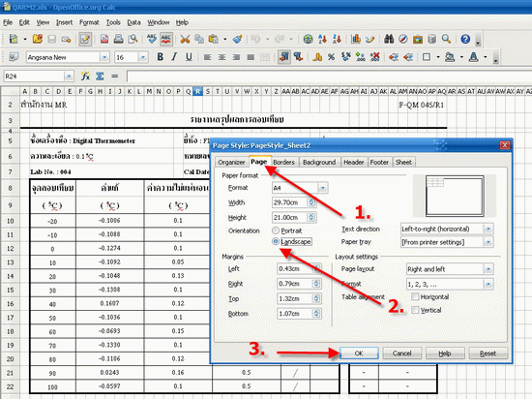Viewport: 532px width, 399px height.
Task: Toggle Edit File mode icon
Action: pyautogui.click(x=85, y=39)
